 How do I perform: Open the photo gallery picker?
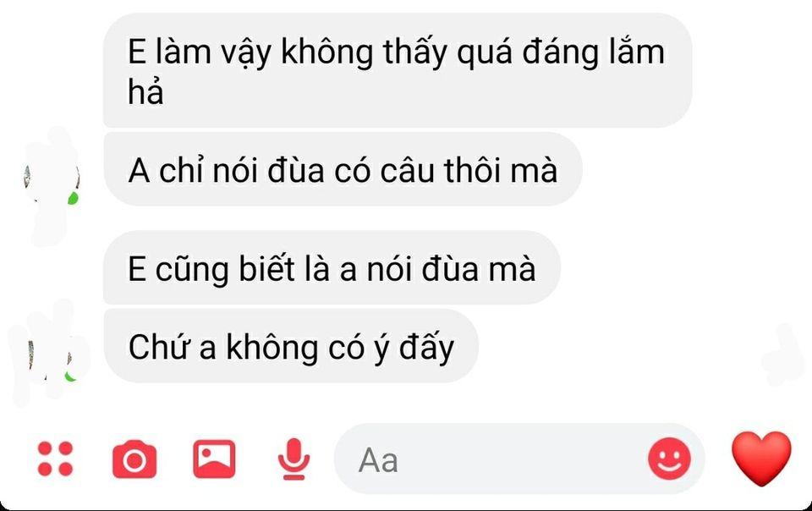click(x=214, y=459)
